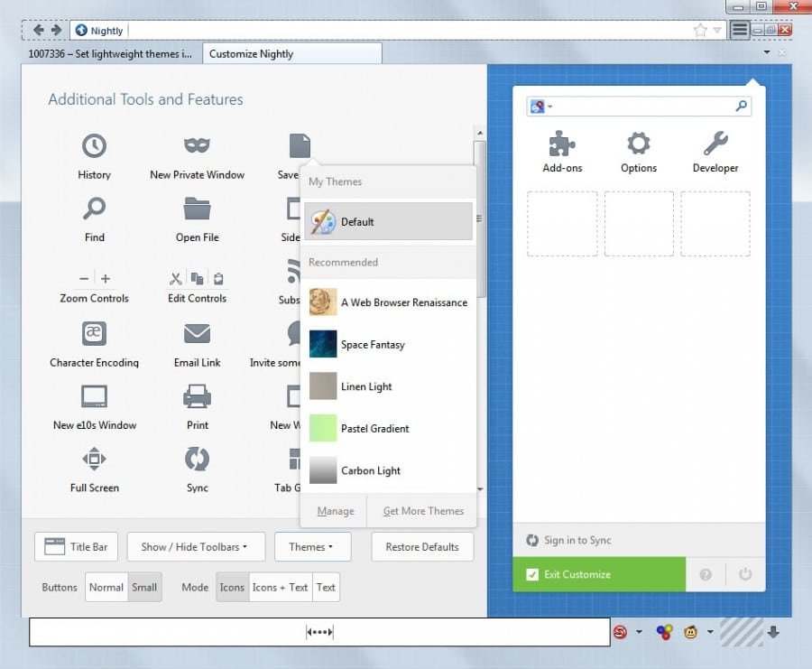Open the Options gear icon

(638, 142)
